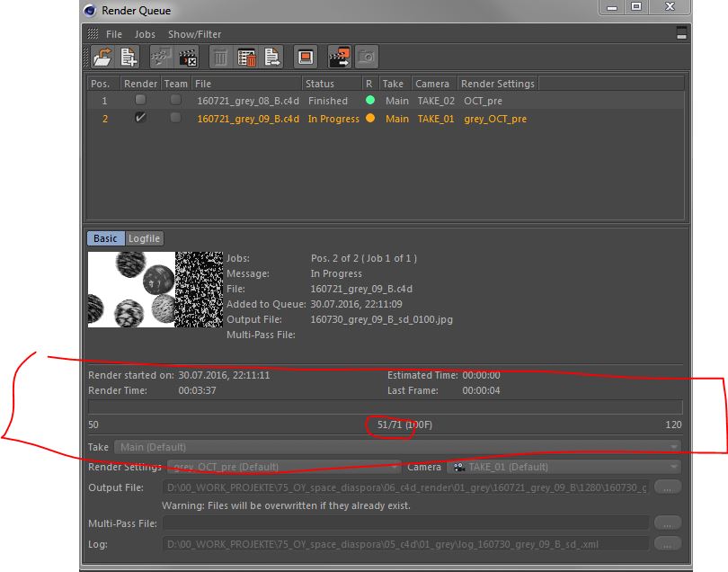This screenshot has width=728, height=572.
Task: Select the Basic tab
Action: (105, 238)
